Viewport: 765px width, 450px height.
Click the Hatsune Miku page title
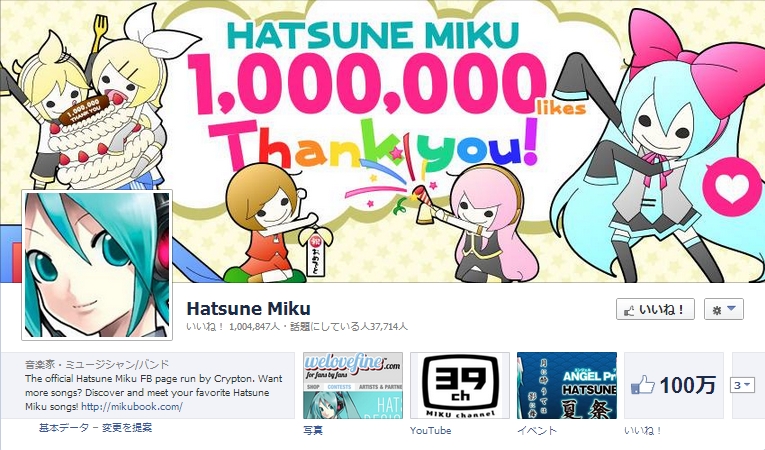(248, 308)
